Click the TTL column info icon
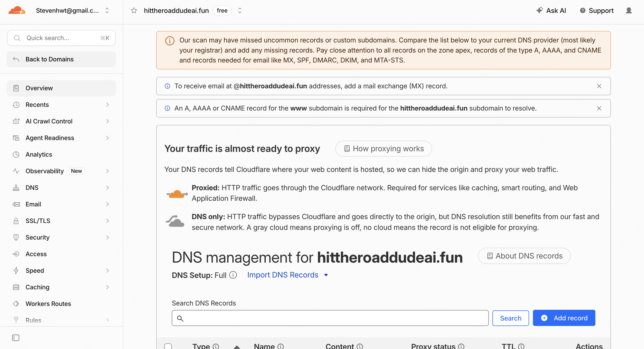 point(521,346)
